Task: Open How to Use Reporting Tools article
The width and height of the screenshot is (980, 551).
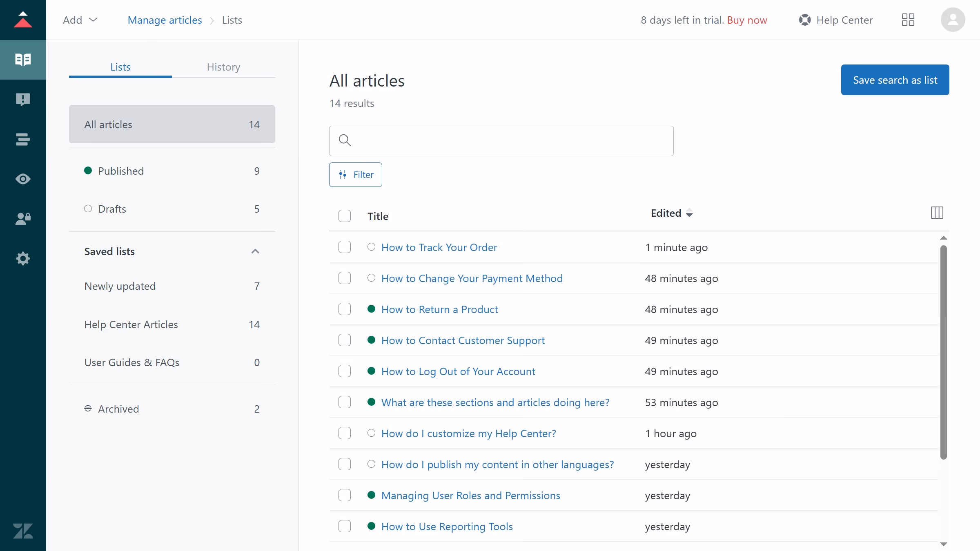Action: (x=447, y=527)
